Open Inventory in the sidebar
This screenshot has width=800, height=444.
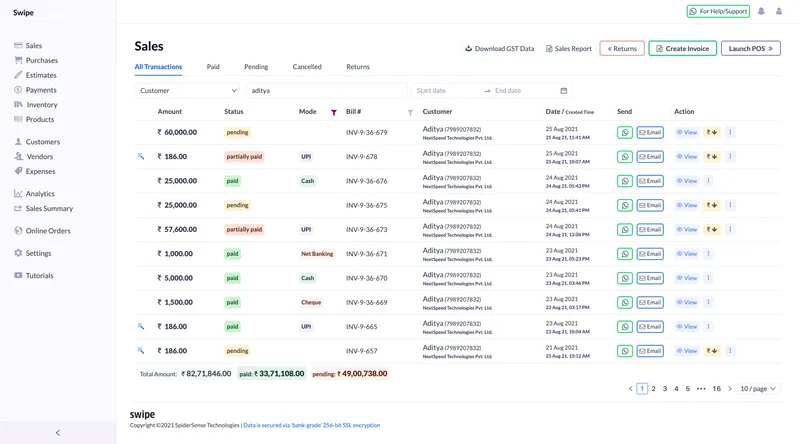(41, 105)
